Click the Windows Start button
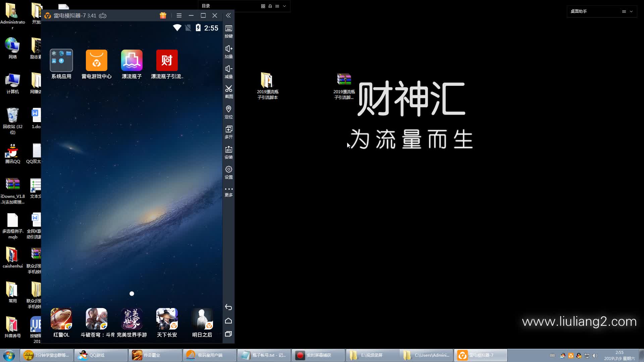The width and height of the screenshot is (644, 362). [9, 355]
